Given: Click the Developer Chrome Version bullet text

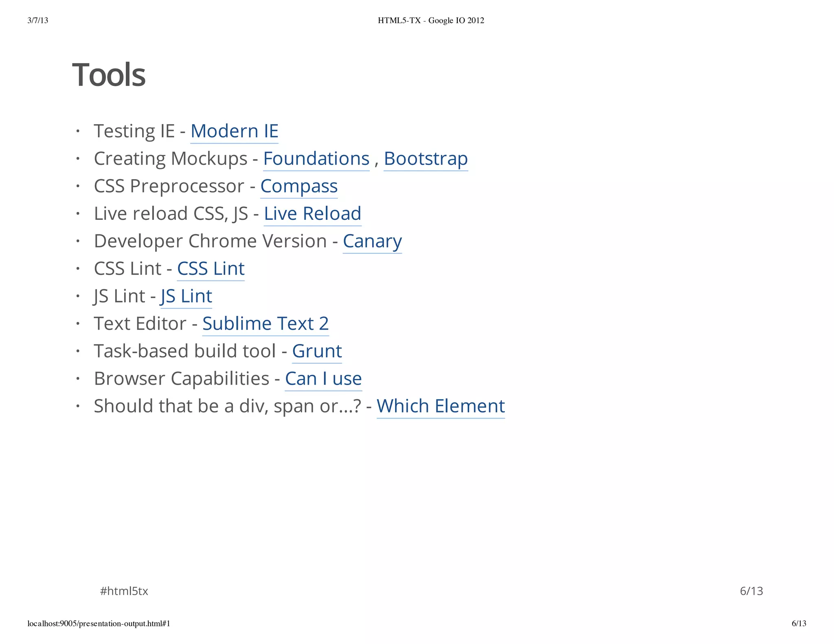Looking at the screenshot, I should coord(210,241).
